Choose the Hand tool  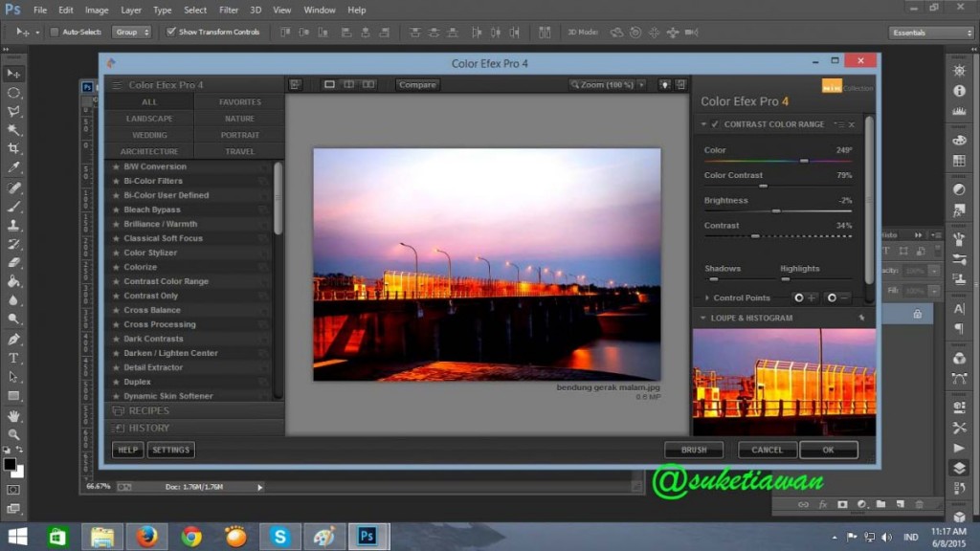(13, 416)
